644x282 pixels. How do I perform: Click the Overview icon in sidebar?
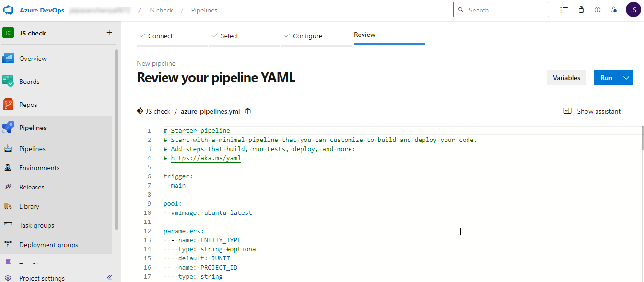tap(8, 59)
